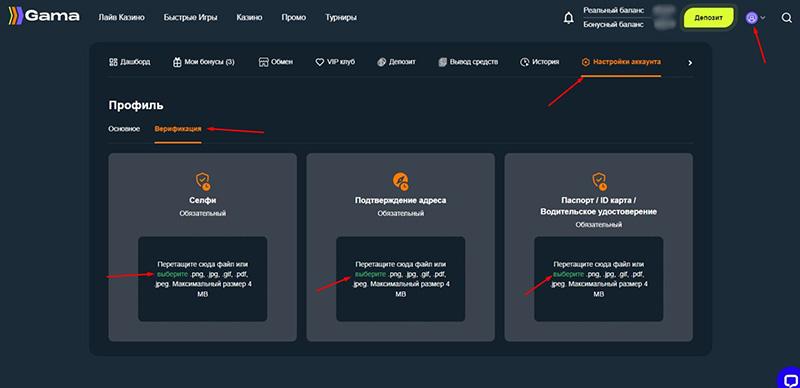Open the VIP клуб tab

[335, 62]
